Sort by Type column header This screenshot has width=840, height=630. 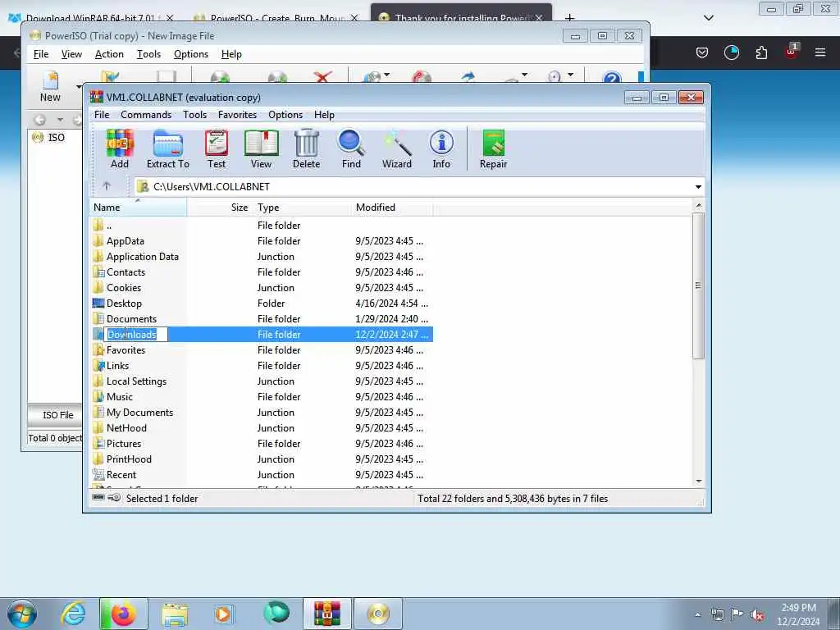(301, 208)
